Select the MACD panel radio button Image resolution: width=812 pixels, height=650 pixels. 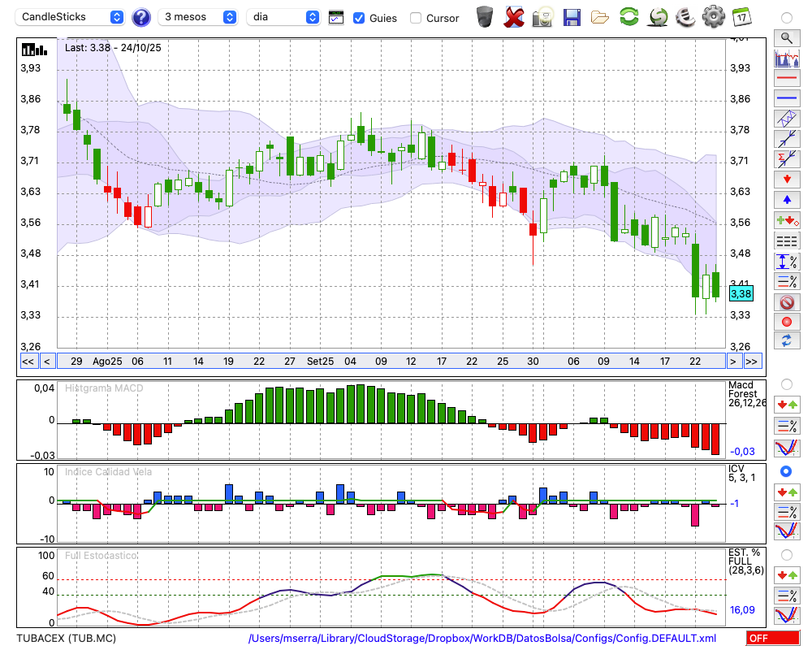(x=786, y=384)
